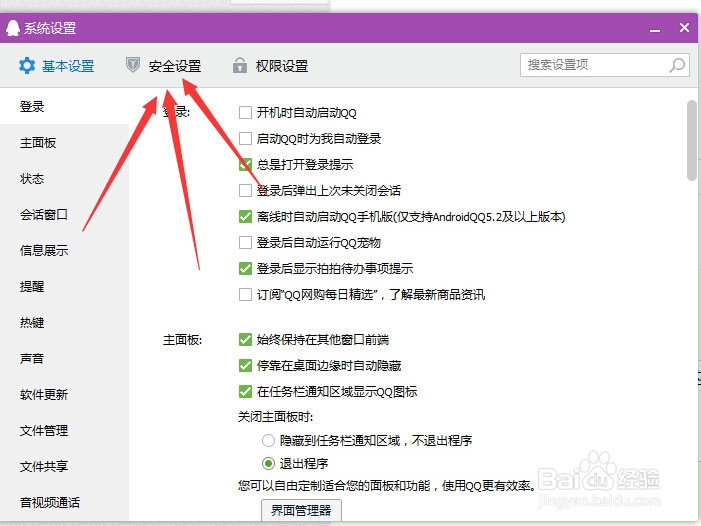
Task: Open 声音 settings in sidebar
Action: [x=64, y=358]
